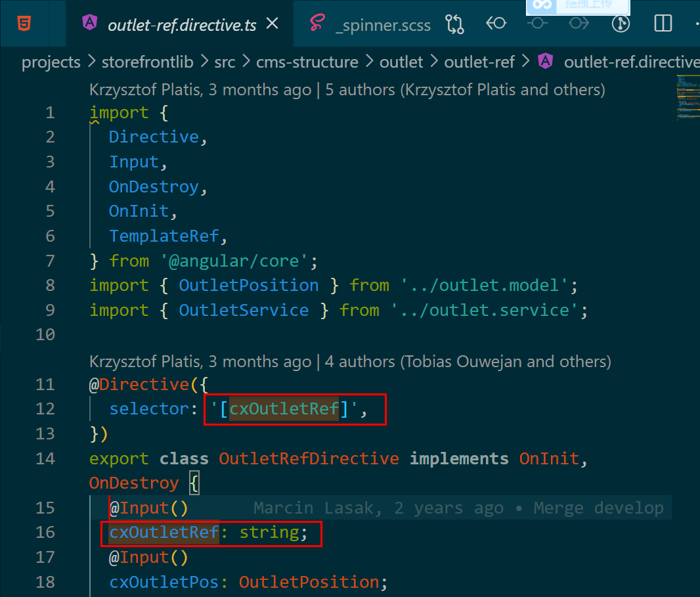Viewport: 700px width, 597px height.
Task: Click the 'implements' keyword on line 14
Action: click(459, 459)
